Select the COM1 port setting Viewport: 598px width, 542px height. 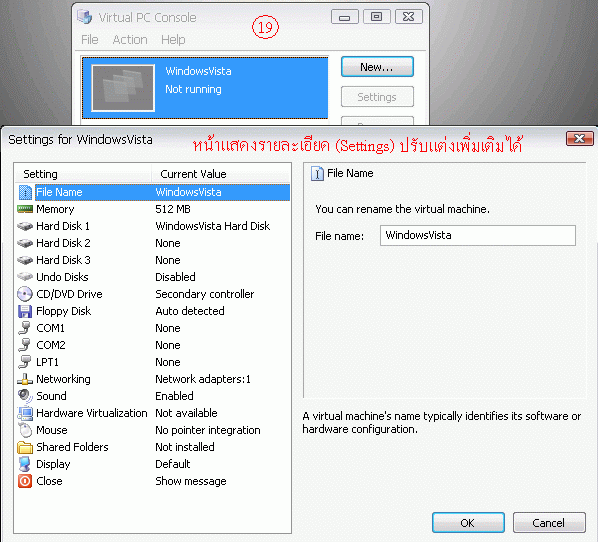153,328
